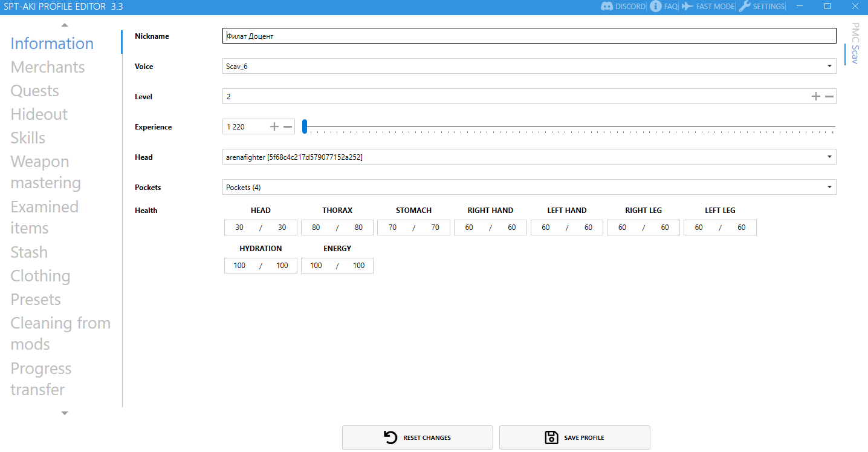868x452 pixels.
Task: Expand the Pockets dropdown
Action: click(x=829, y=187)
